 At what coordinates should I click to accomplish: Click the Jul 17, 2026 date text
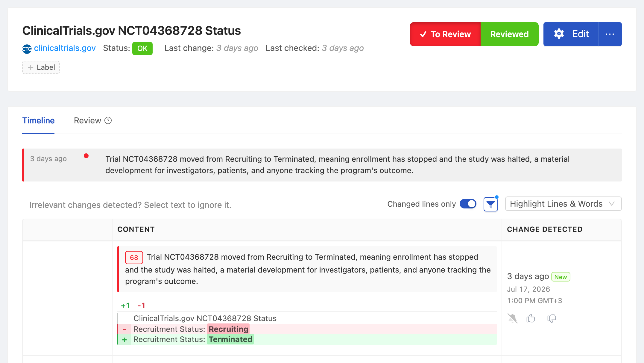coord(528,289)
